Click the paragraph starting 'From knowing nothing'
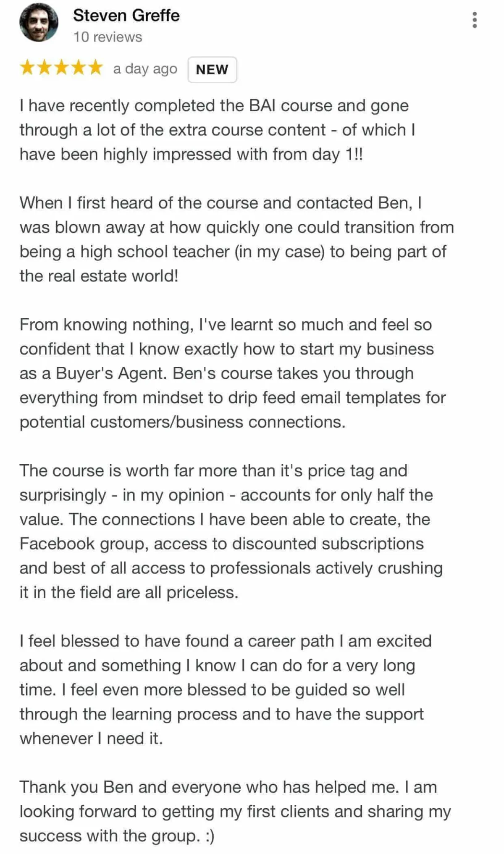This screenshot has width=504, height=854. point(233,373)
